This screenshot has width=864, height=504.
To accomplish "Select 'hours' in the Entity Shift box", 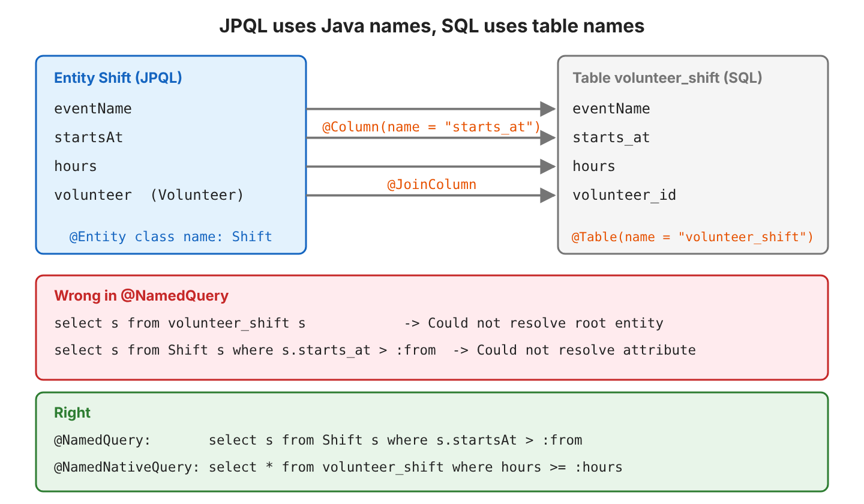I will coord(76,166).
